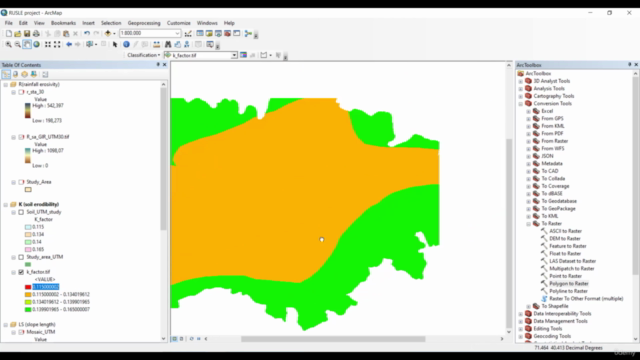Click the Full Extent globe icon
Image resolution: width=640 pixels, height=360 pixels.
pos(36,44)
